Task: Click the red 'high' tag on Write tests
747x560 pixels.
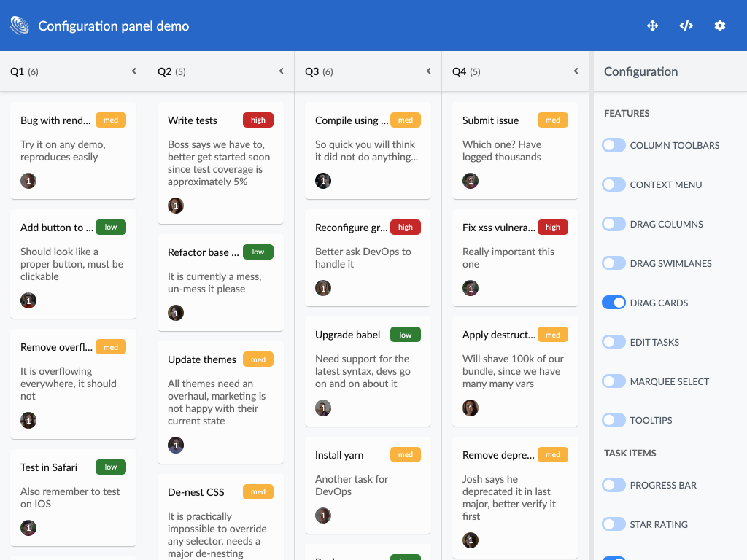Action: click(258, 120)
